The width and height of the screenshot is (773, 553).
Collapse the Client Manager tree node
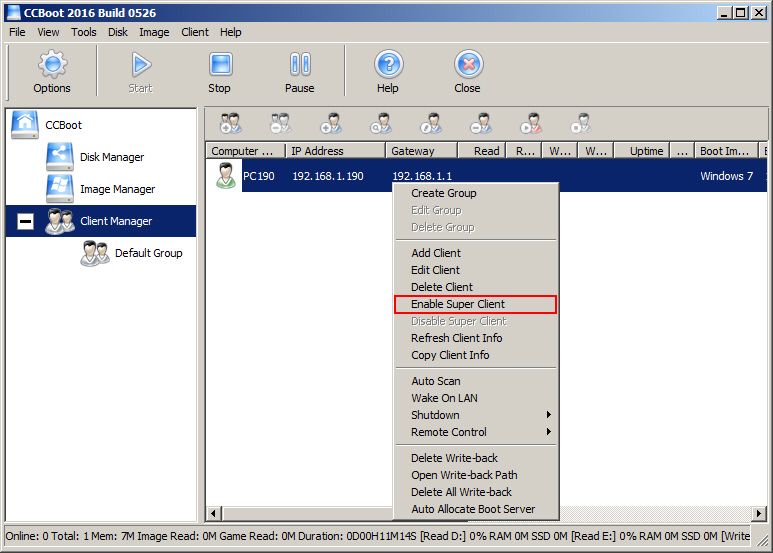(x=25, y=221)
